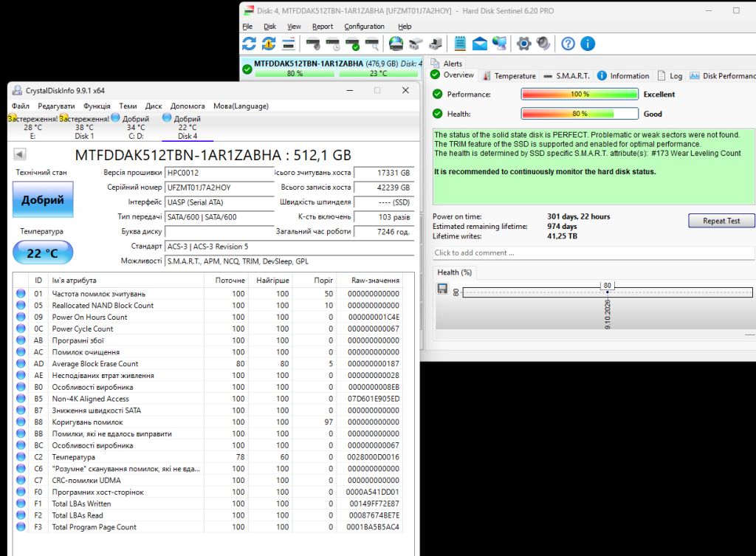Image resolution: width=756 pixels, height=556 pixels.
Task: Open the Мова(Language) menu
Action: (241, 106)
